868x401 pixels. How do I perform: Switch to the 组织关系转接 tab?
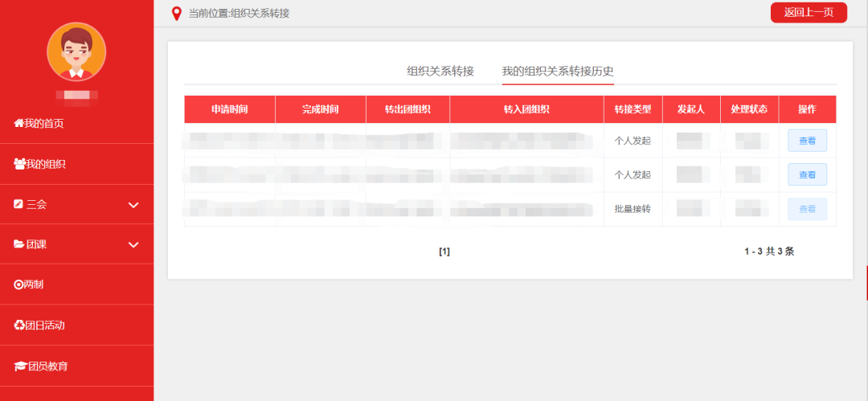click(x=440, y=71)
